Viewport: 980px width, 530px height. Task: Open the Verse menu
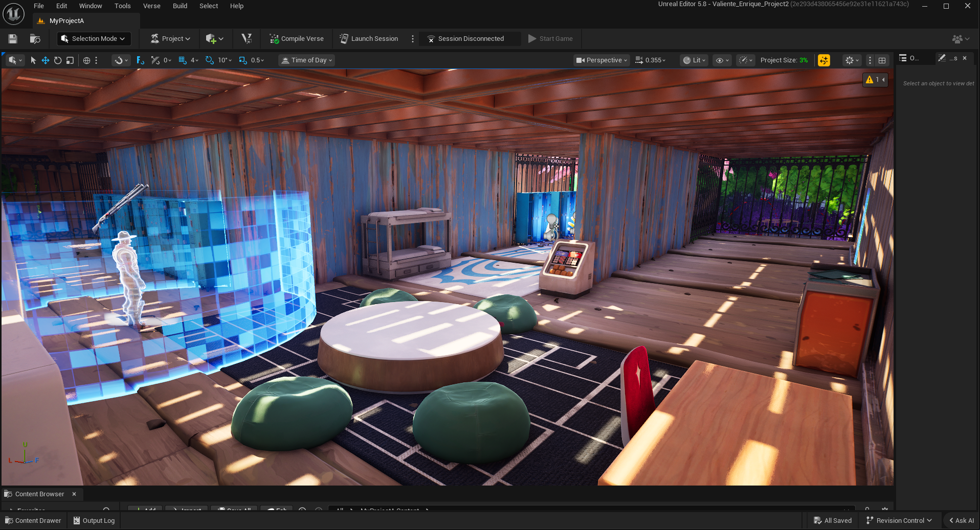[151, 6]
